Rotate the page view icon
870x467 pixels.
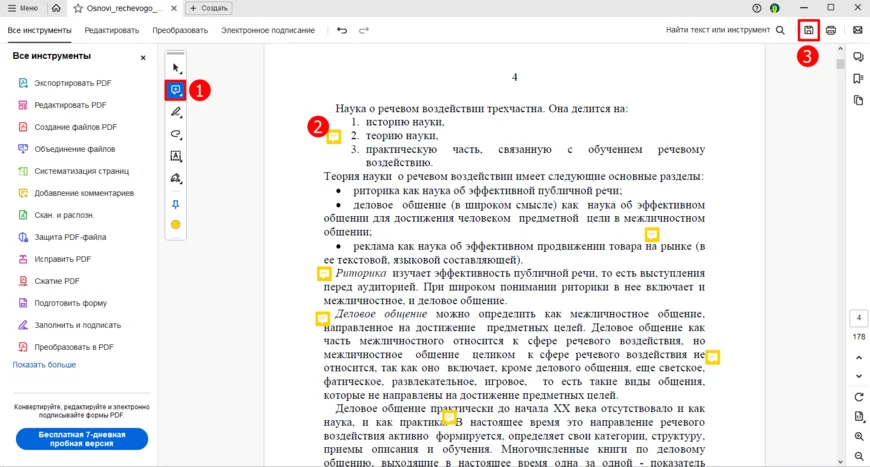859,397
